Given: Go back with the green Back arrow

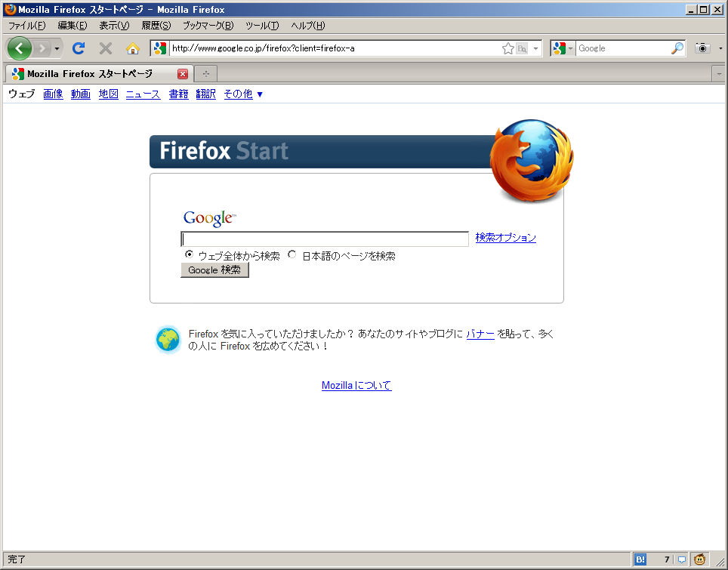Looking at the screenshot, I should pos(19,48).
